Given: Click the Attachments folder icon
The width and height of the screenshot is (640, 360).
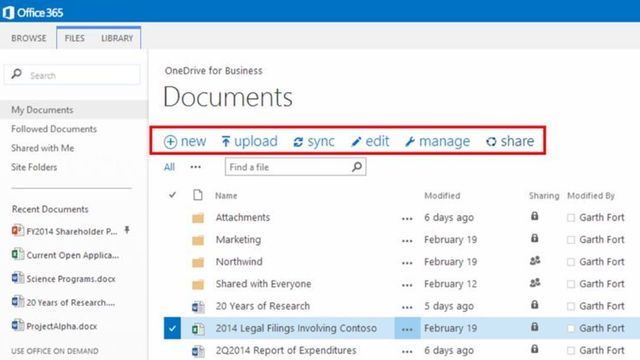Looking at the screenshot, I should (198, 218).
